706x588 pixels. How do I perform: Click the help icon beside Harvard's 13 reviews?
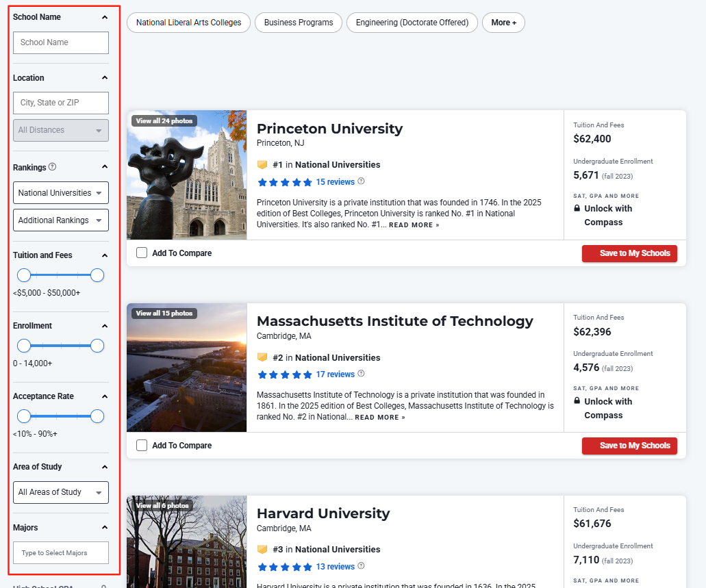click(361, 566)
